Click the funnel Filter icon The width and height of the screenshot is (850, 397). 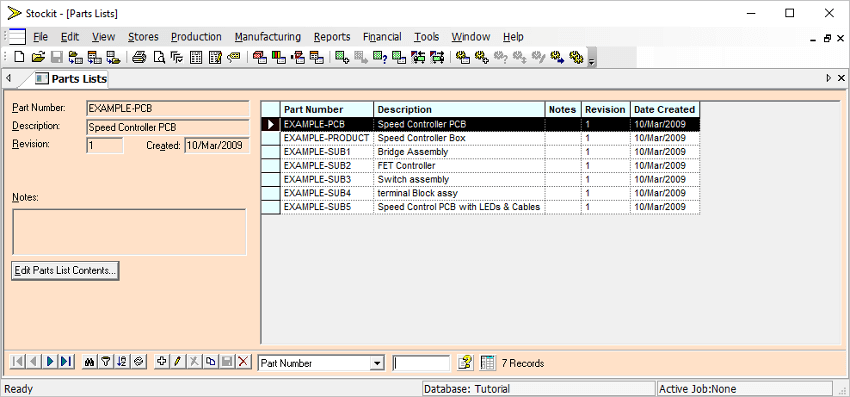coord(106,362)
